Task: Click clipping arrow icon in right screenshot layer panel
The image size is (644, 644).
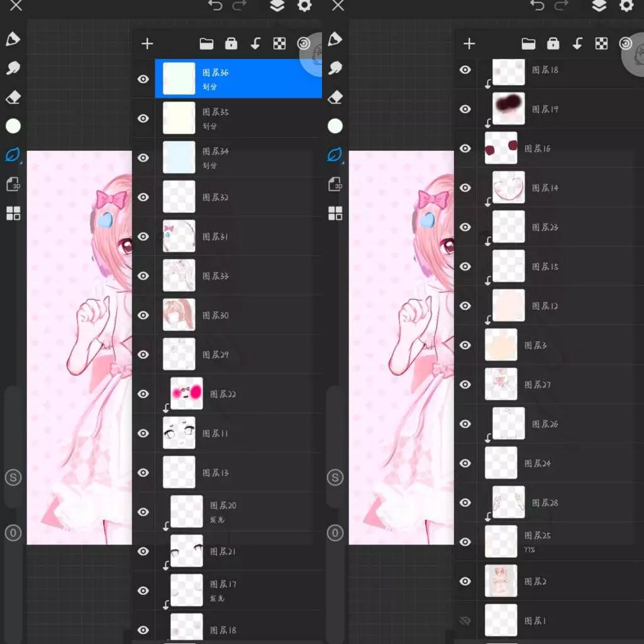Action: 577,43
